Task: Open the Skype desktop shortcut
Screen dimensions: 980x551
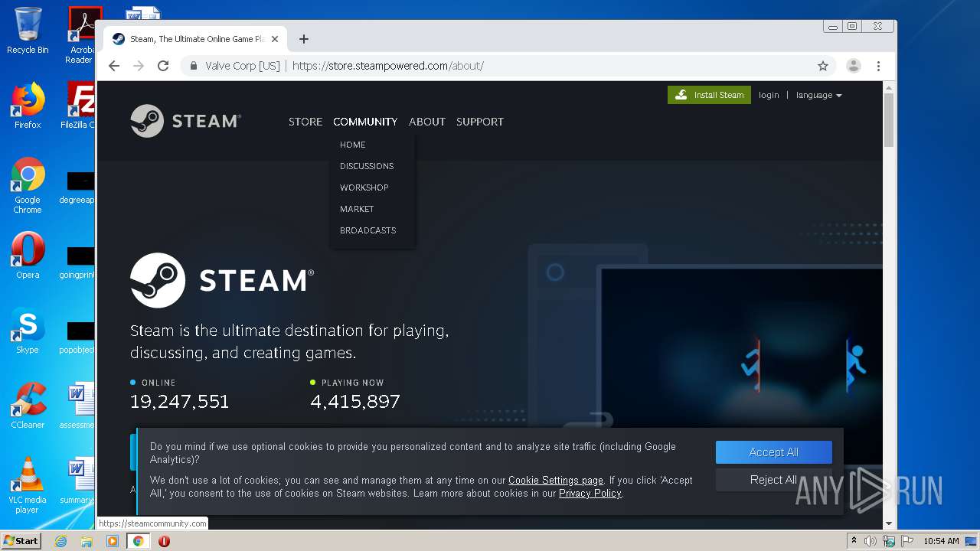Action: click(28, 331)
